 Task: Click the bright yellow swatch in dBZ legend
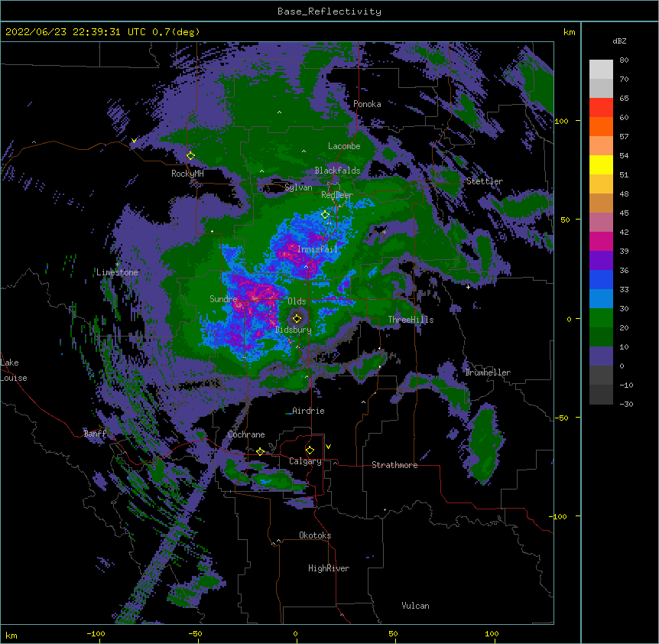[x=601, y=165]
